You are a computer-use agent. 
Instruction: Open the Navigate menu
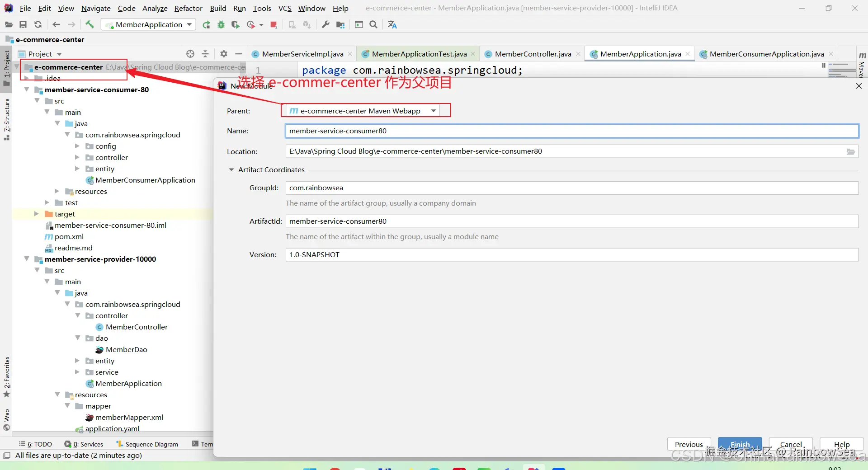96,8
